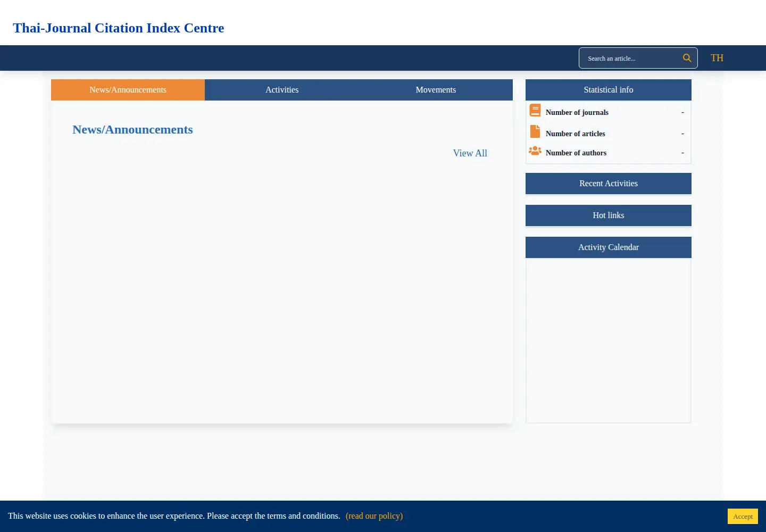Select the Number of journals label

coord(577,112)
